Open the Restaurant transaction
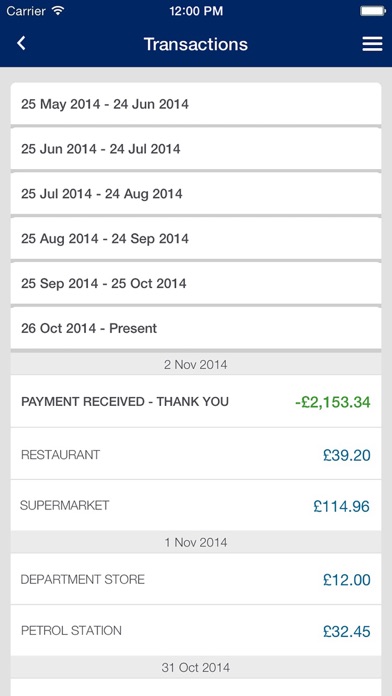 tap(196, 454)
